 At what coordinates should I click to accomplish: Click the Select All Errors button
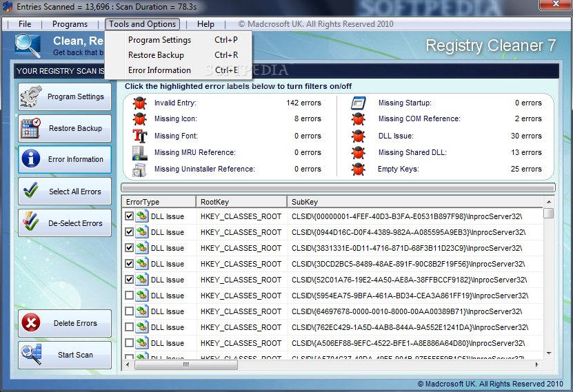point(65,191)
